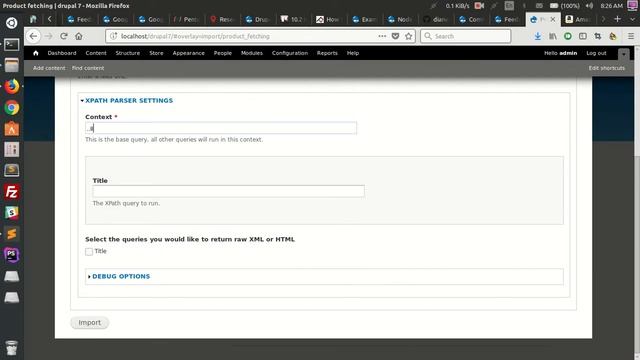
Task: Open the Store admin menu
Action: [x=156, y=53]
